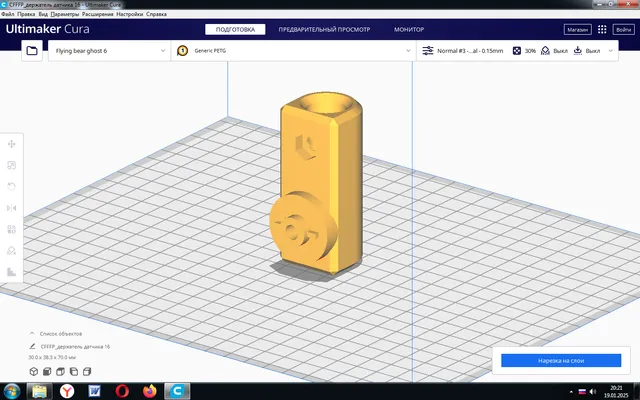Image resolution: width=640 pixels, height=400 pixels.
Task: Click the model dimensions 30.0 x 38.3 x 70.0
Action: coord(52,357)
